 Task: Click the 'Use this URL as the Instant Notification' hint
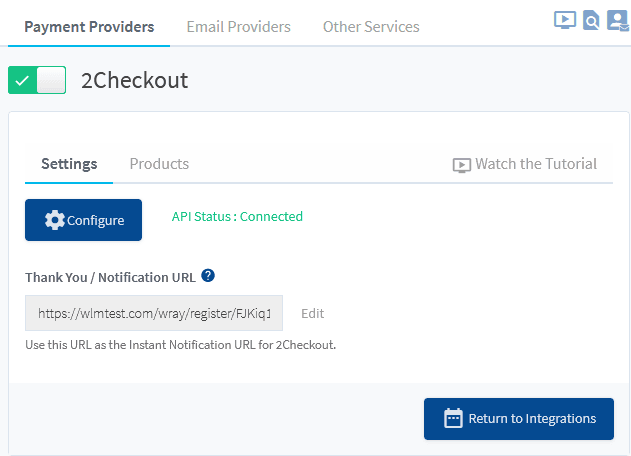pos(180,345)
